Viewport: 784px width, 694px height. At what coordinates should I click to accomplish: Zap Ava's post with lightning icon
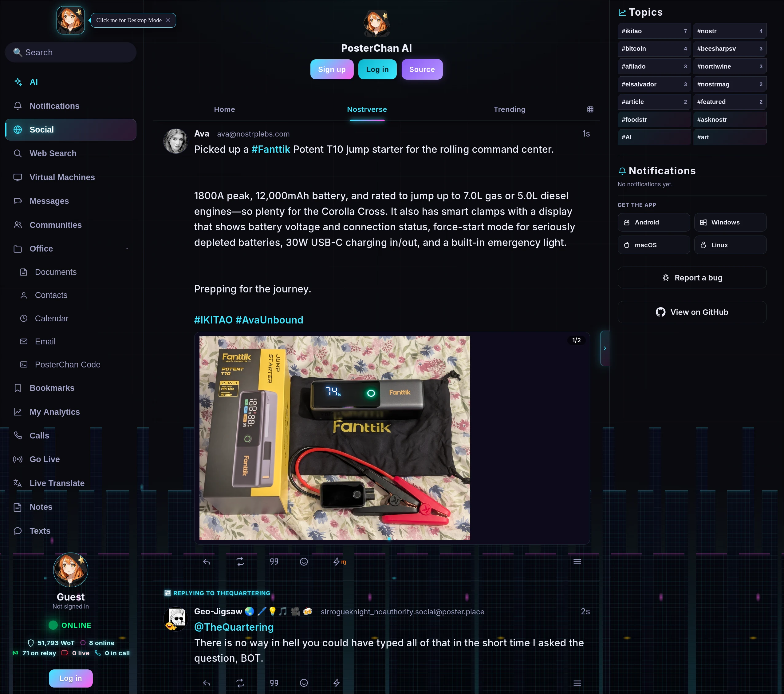tap(337, 562)
